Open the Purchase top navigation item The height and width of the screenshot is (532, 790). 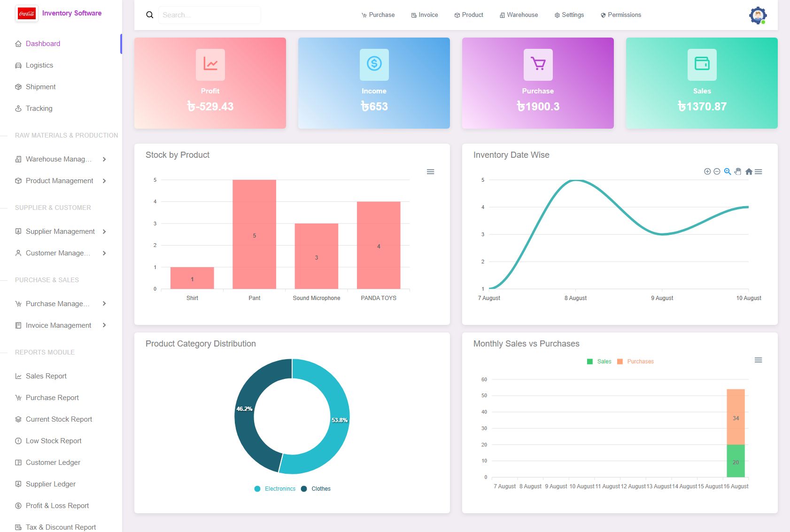(378, 15)
